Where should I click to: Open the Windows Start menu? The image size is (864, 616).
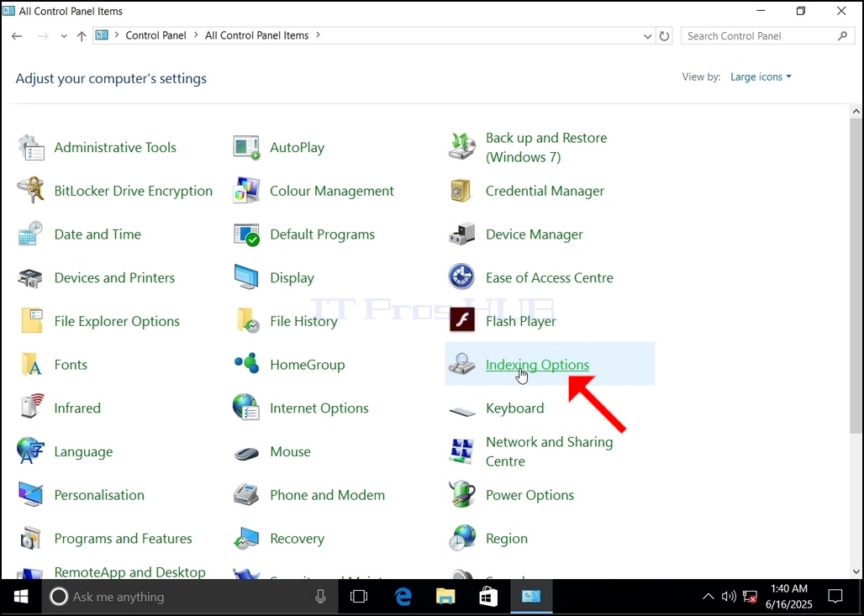[21, 597]
